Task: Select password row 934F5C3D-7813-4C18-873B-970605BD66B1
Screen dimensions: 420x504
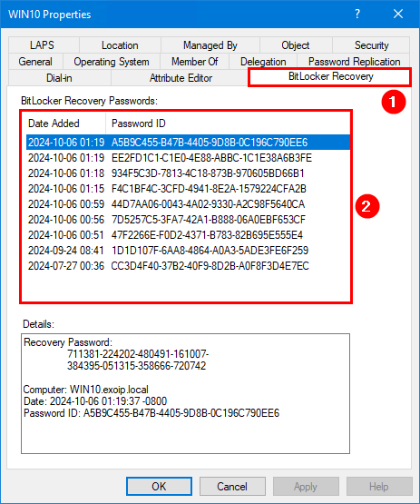Action: click(x=188, y=173)
